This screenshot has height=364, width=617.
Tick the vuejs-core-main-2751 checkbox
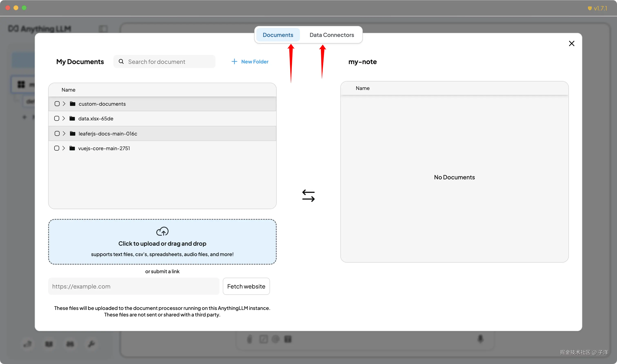(x=57, y=148)
